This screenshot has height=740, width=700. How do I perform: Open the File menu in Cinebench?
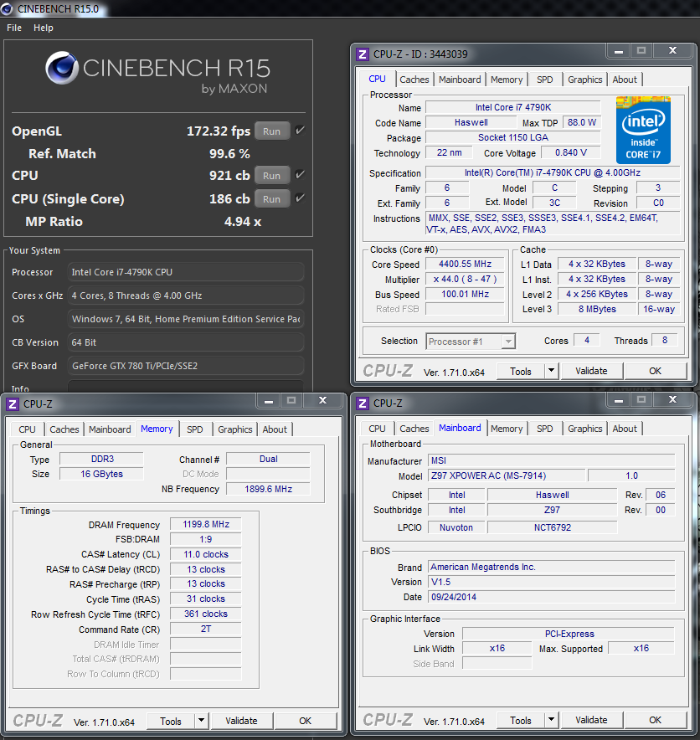14,28
